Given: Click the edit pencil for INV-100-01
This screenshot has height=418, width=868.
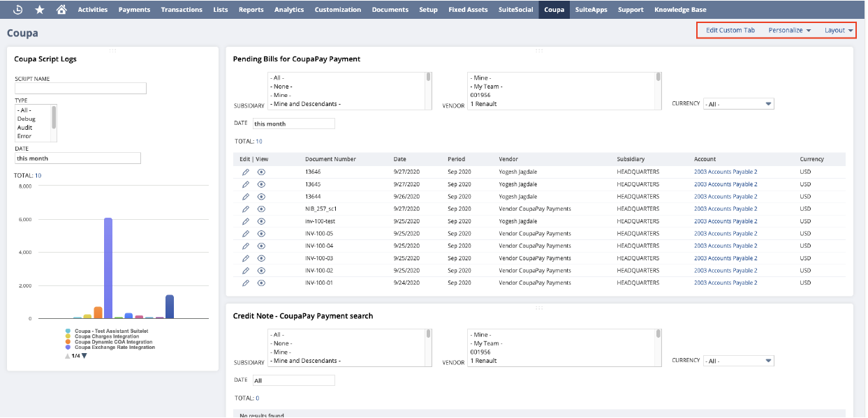Looking at the screenshot, I should point(245,283).
